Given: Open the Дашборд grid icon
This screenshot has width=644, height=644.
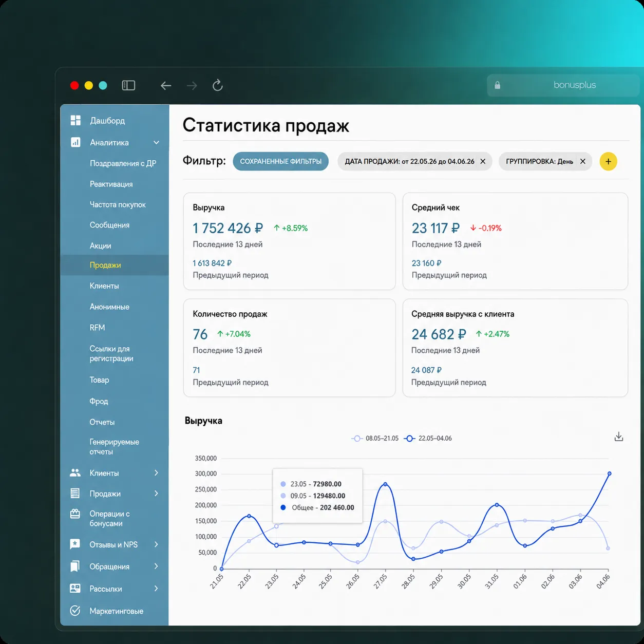Looking at the screenshot, I should (75, 120).
